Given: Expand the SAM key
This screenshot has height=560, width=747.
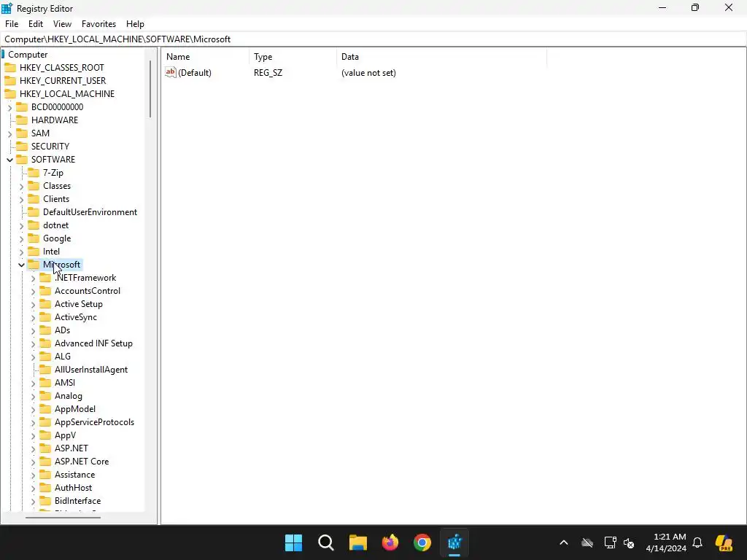Looking at the screenshot, I should coord(9,134).
